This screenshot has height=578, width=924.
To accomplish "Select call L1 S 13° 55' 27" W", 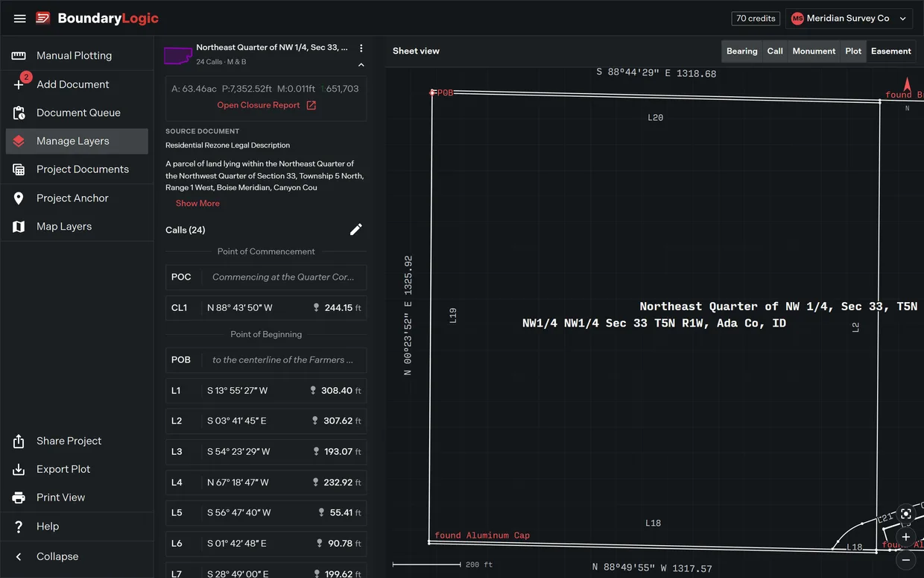I will (266, 391).
